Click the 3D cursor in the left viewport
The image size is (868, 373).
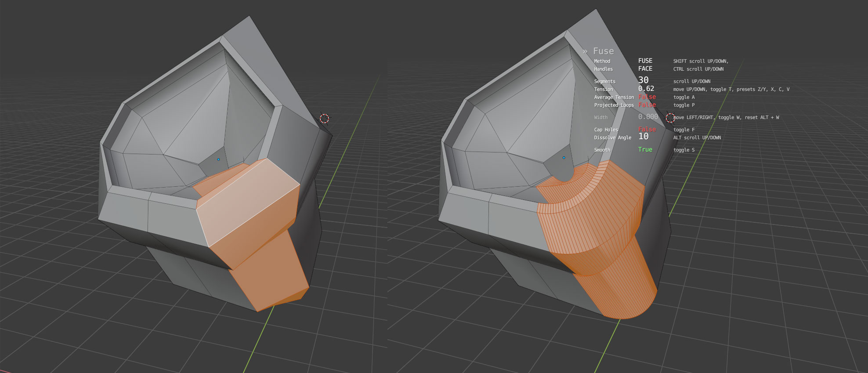tap(324, 118)
